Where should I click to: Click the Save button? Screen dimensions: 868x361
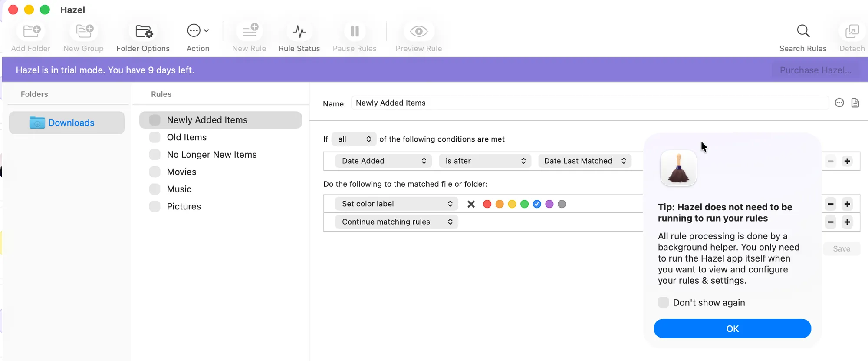click(x=842, y=249)
